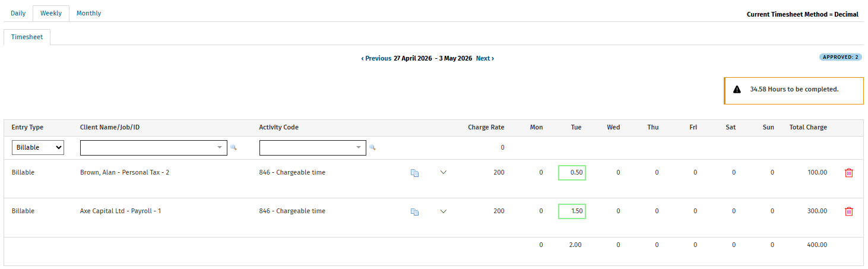Click the Total Charge column header
Viewport: 868px width, 269px height.
pyautogui.click(x=808, y=128)
